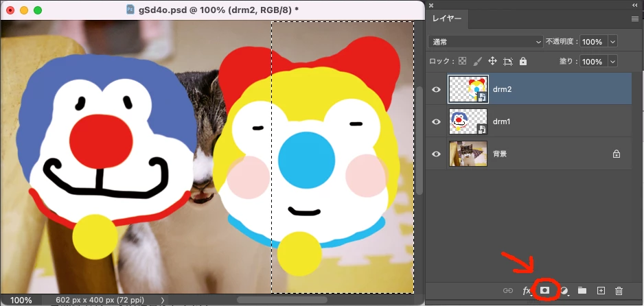
Task: Select the drm1 layer thumbnail
Action: point(468,121)
